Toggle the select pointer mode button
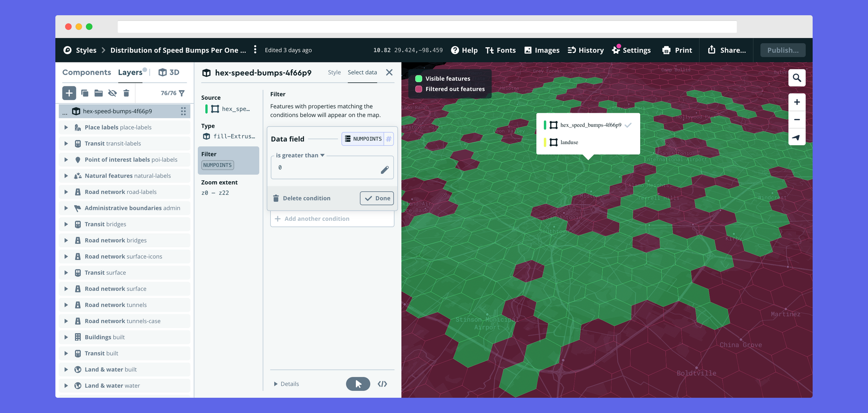Image resolution: width=868 pixels, height=413 pixels. (x=358, y=384)
